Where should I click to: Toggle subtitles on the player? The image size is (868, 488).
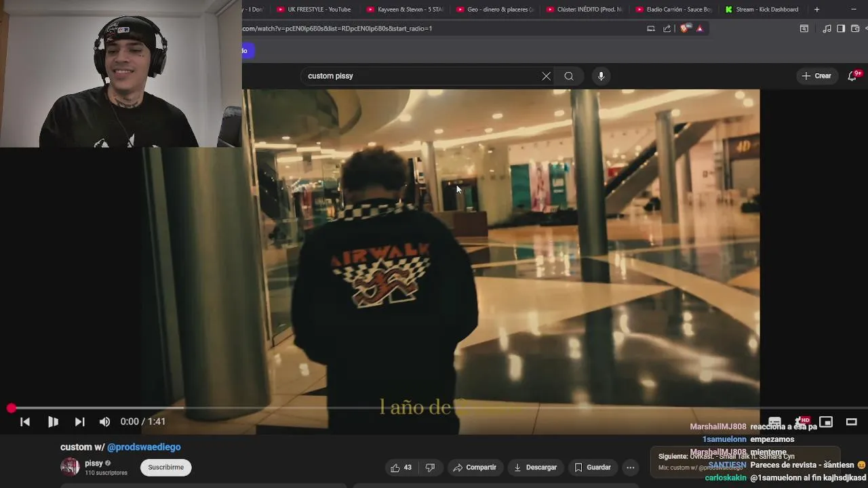pos(775,422)
